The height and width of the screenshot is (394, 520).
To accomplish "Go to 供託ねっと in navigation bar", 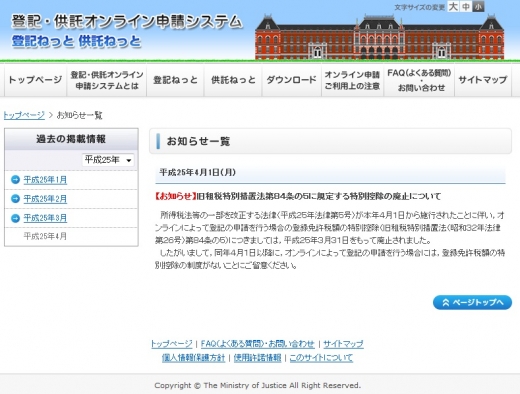I will [233, 80].
